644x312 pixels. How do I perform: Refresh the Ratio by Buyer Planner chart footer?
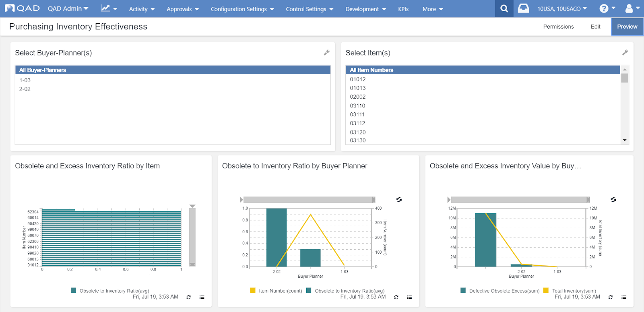pos(396,297)
